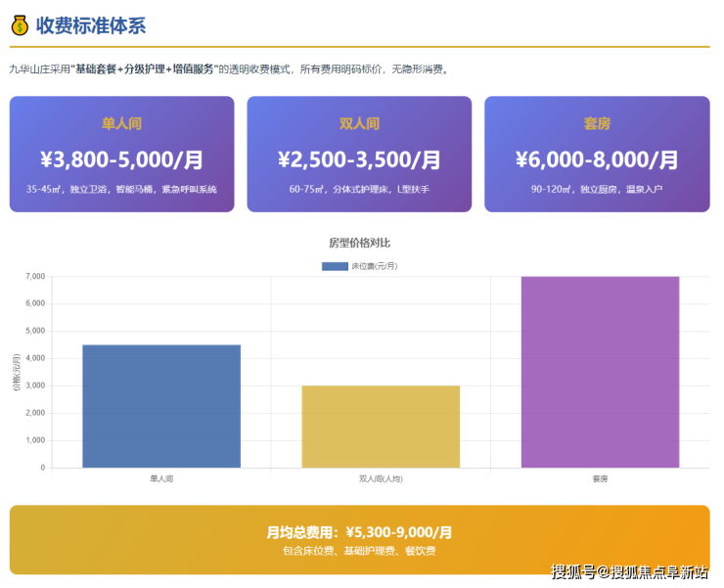Screen dimensions: 724x588
Task: Click the 月均总费用 ¥5,300-9,000/月 banner text
Action: click(x=359, y=532)
